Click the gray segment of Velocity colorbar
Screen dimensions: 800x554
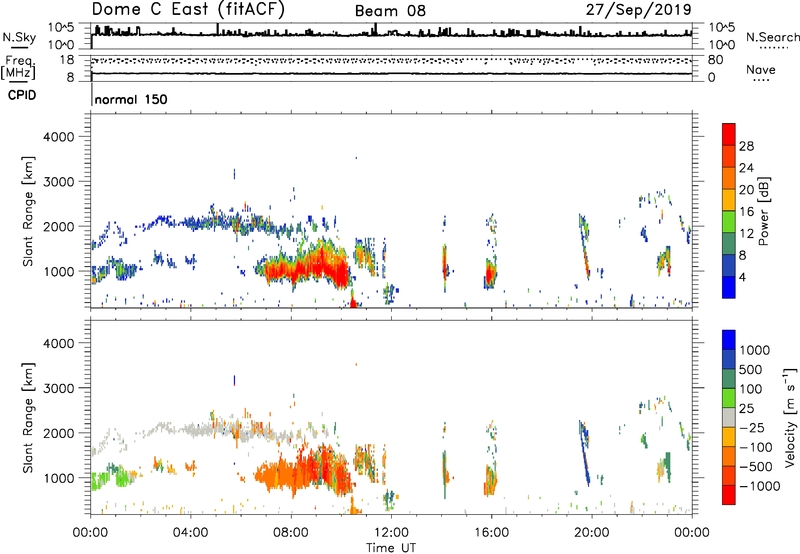pyautogui.click(x=729, y=417)
